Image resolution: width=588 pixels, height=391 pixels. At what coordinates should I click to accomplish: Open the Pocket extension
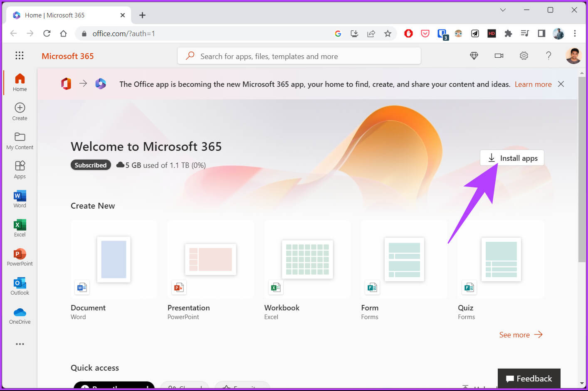pos(425,34)
